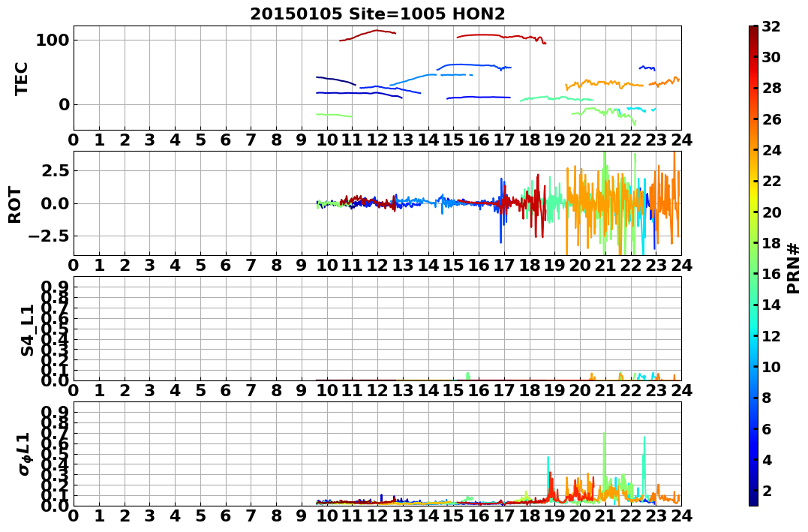Screen dimensions: 808x532
Task: Click hour 10 tick under σφL1 panel
Action: [326, 515]
